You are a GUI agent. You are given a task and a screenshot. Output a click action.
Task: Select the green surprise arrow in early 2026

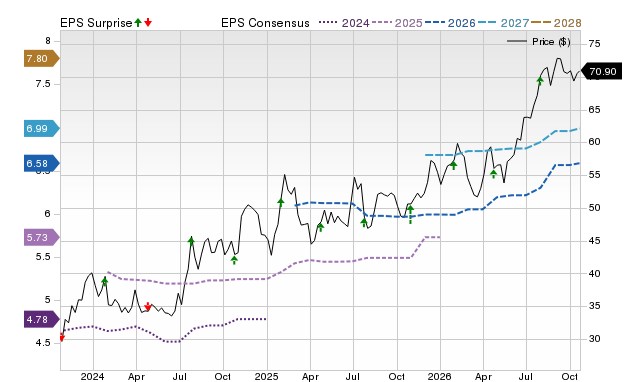point(453,165)
